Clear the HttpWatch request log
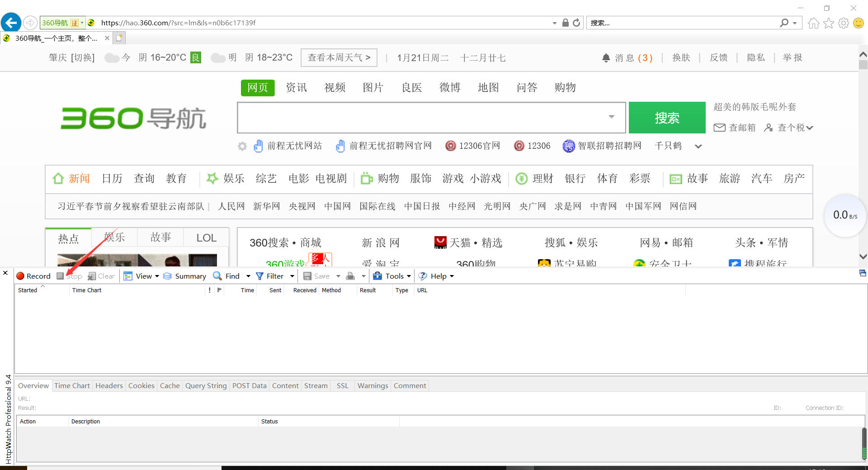Viewport: 868px width, 470px height. point(101,276)
